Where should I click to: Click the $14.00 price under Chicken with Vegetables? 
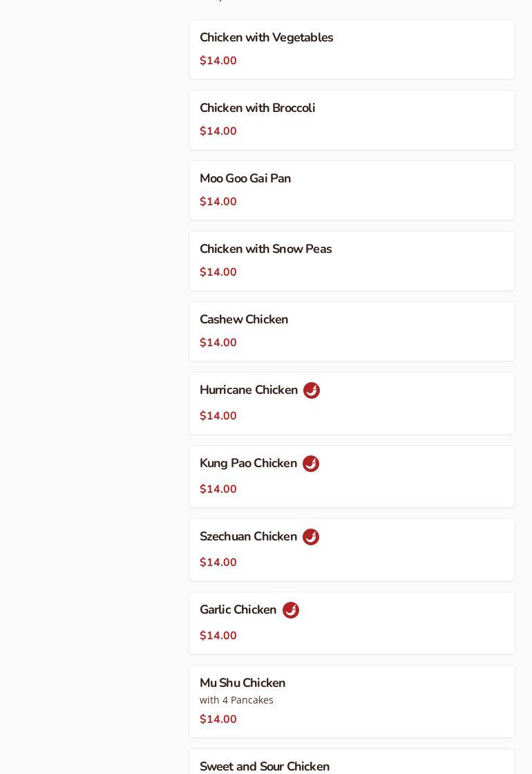218,61
